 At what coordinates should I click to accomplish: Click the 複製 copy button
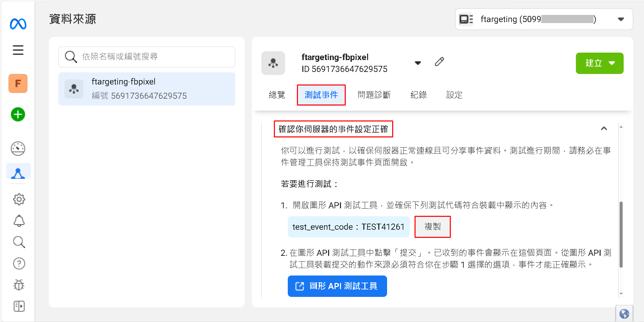click(433, 227)
